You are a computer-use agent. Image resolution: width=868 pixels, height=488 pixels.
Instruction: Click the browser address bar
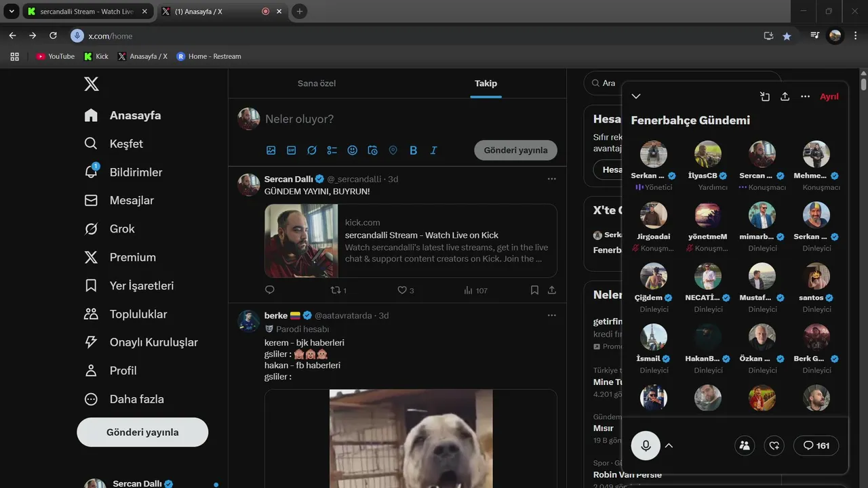pyautogui.click(x=414, y=36)
